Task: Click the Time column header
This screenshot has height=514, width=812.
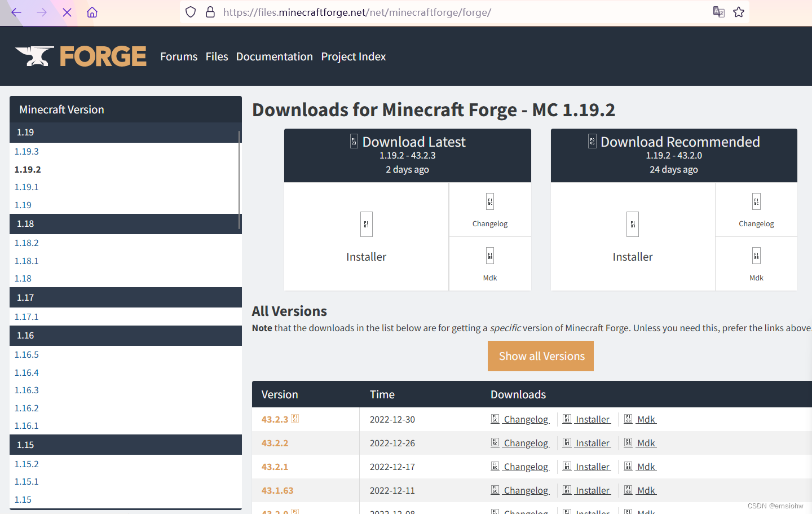Action: (x=382, y=394)
